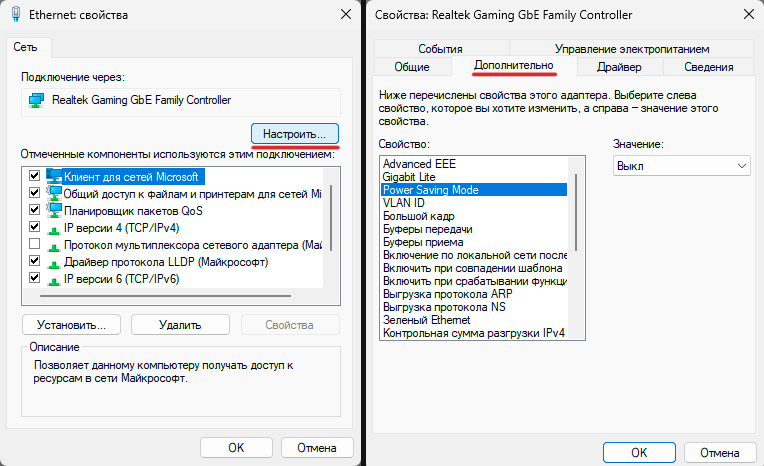The width and height of the screenshot is (764, 466).
Task: Toggle Драйвер протокола LLDP checkbox
Action: (x=34, y=260)
